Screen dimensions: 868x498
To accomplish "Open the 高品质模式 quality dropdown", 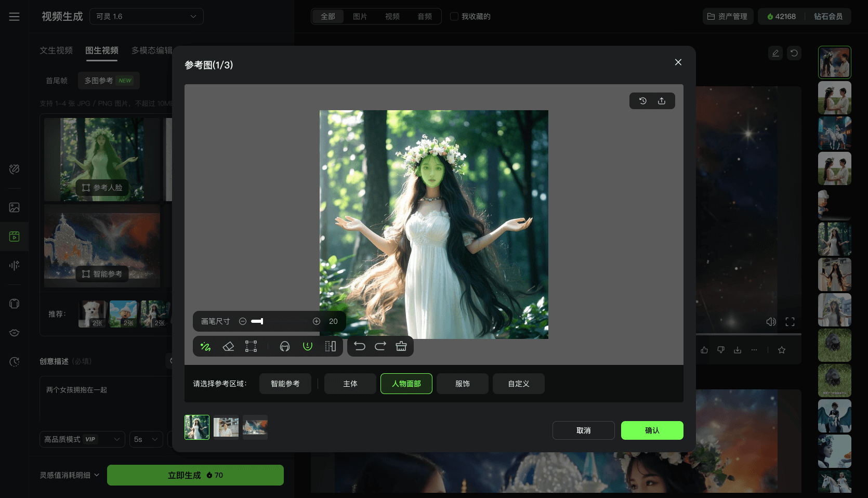I will coord(82,439).
